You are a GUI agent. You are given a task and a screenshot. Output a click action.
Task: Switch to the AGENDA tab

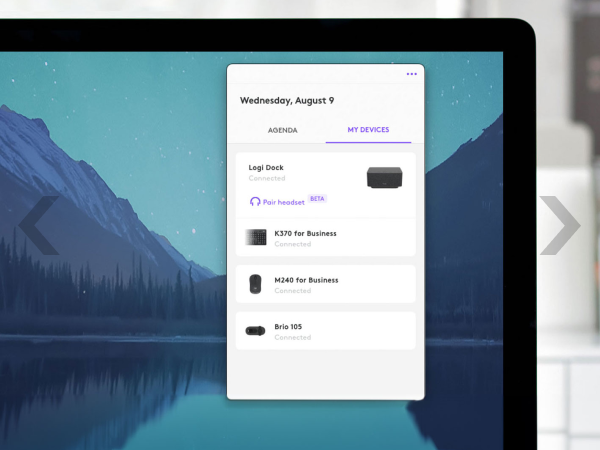(x=282, y=130)
